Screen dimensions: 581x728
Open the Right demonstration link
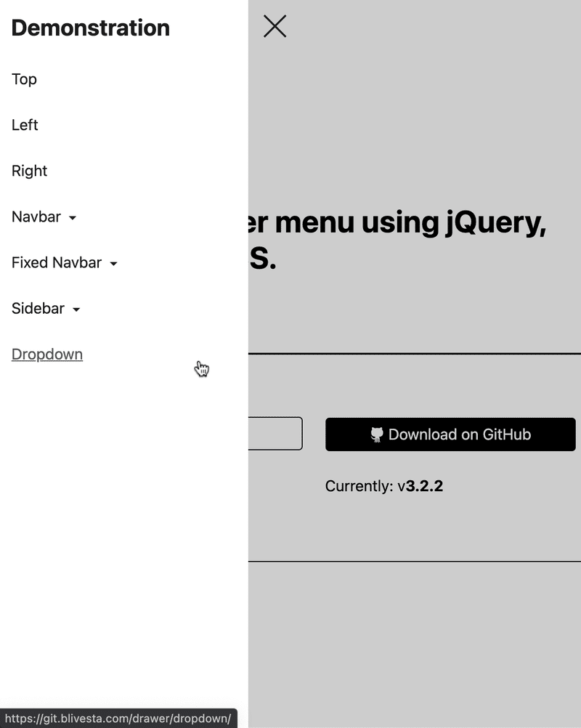29,171
